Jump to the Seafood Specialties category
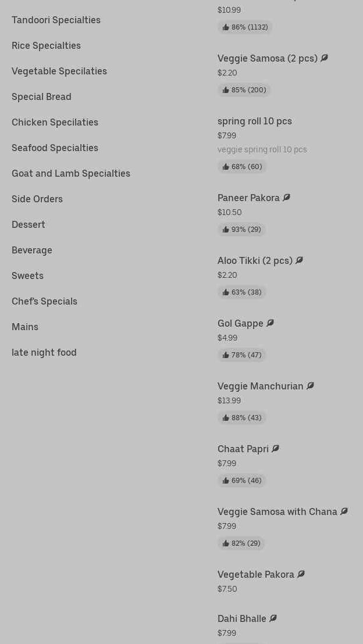The width and height of the screenshot is (363, 644). tap(55, 148)
